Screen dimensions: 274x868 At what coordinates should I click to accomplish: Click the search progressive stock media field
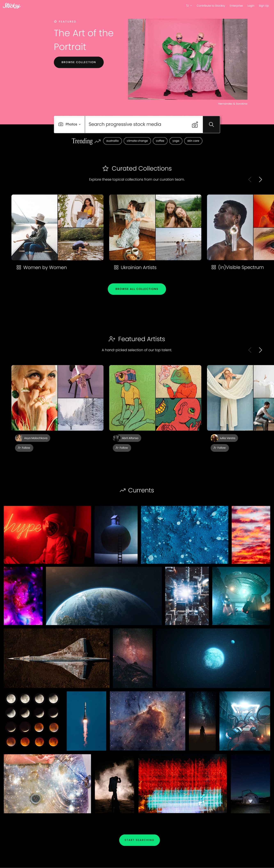[x=138, y=124]
